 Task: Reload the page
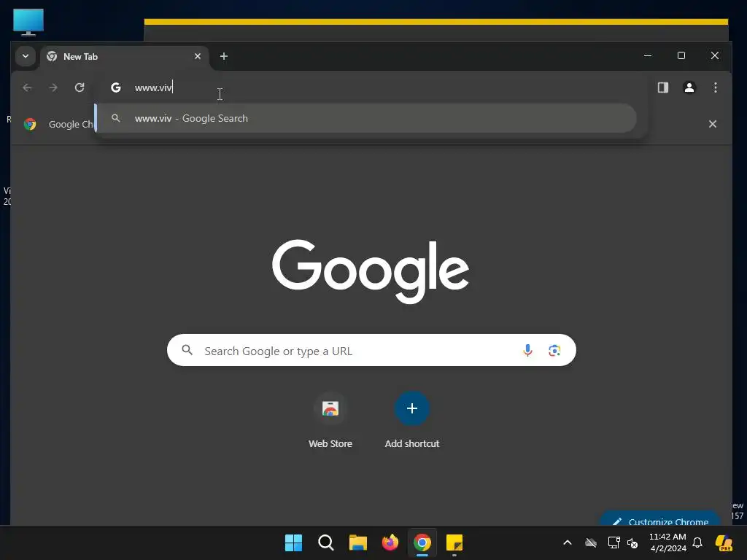click(x=80, y=87)
